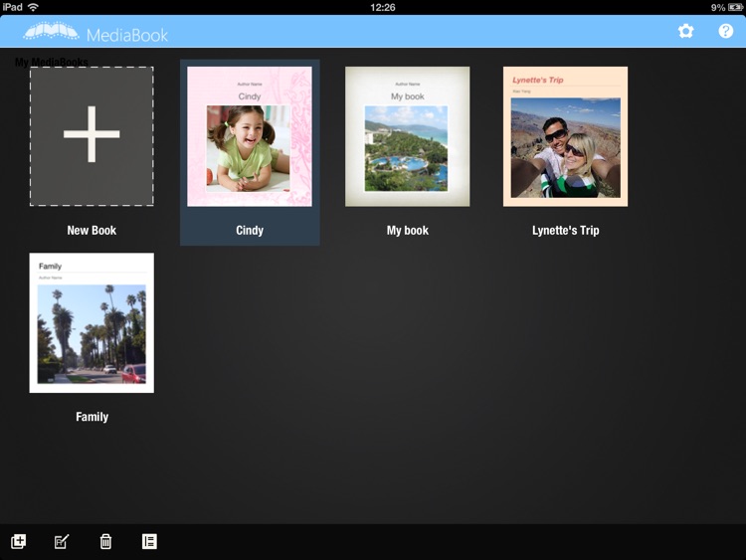Click the "New Book" label
The height and width of the screenshot is (560, 746).
coord(92,231)
